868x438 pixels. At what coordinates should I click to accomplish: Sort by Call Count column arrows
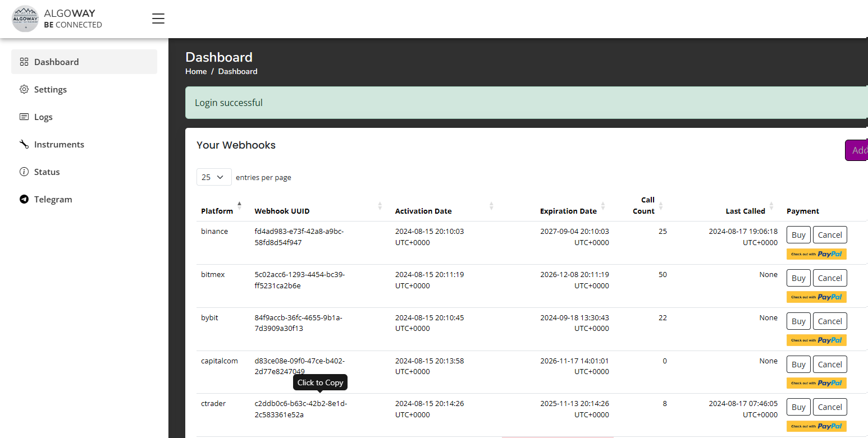661,206
